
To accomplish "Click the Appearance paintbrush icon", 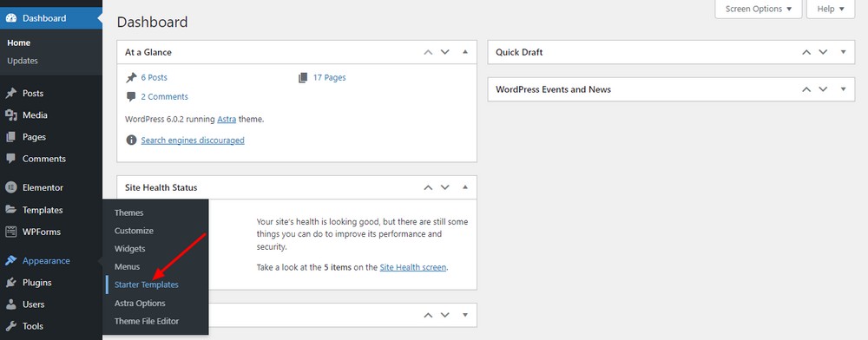I will (11, 260).
